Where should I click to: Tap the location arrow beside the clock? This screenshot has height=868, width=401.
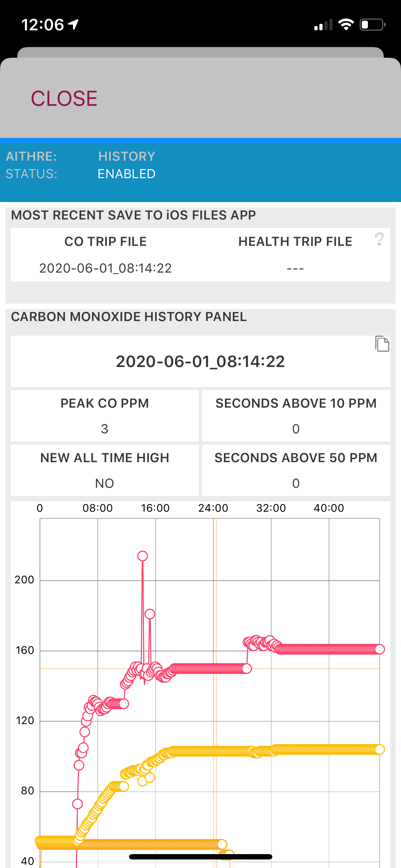[x=73, y=25]
